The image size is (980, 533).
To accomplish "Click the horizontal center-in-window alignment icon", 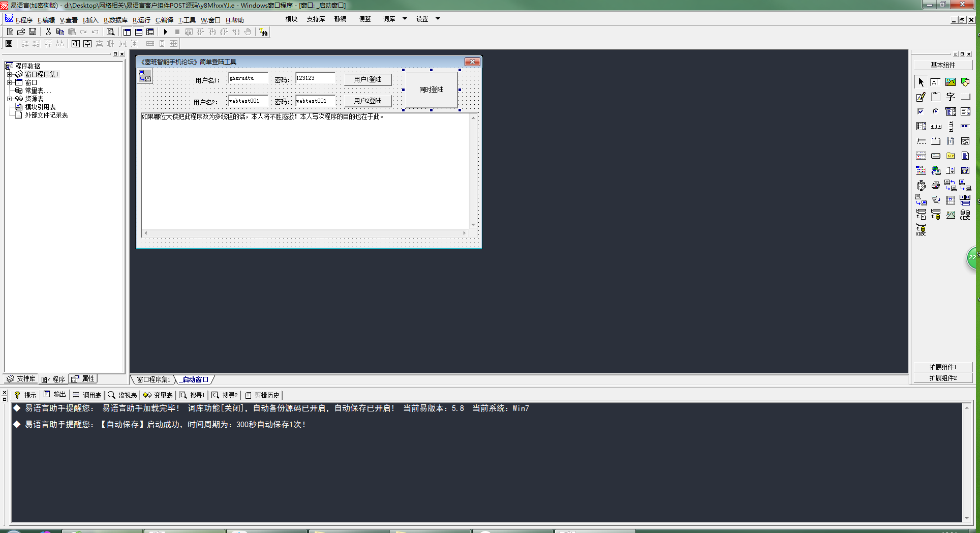I will click(76, 44).
